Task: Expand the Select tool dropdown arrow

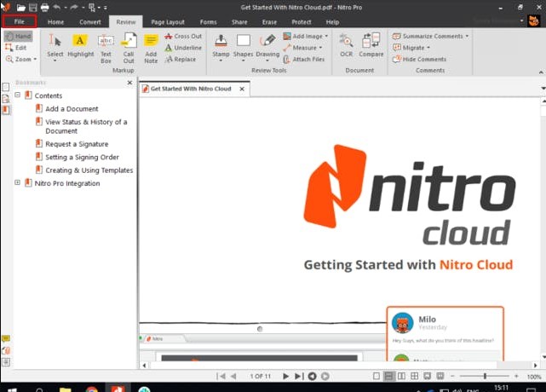Action: coord(55,61)
